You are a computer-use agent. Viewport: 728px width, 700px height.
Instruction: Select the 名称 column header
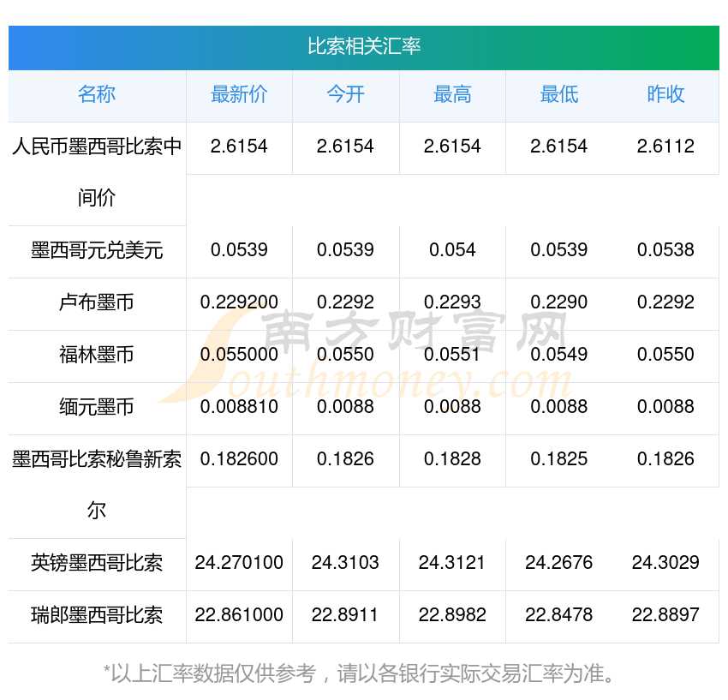click(97, 94)
